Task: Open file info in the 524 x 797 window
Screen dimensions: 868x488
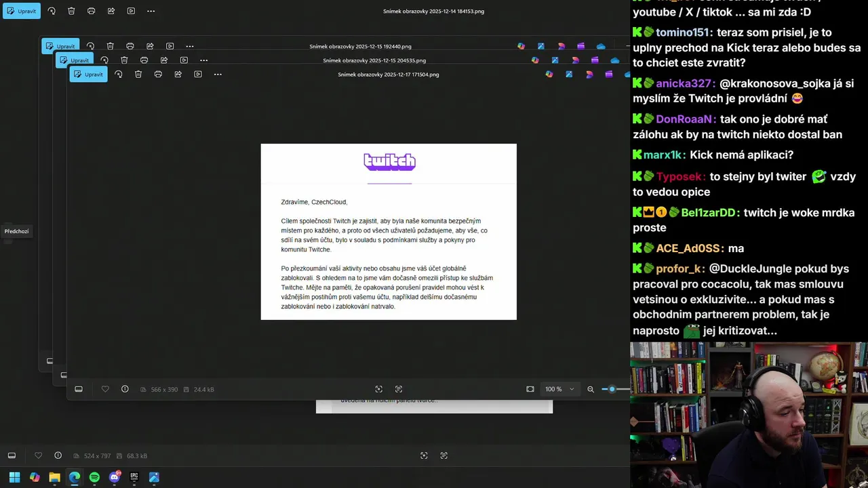Action: [58, 455]
